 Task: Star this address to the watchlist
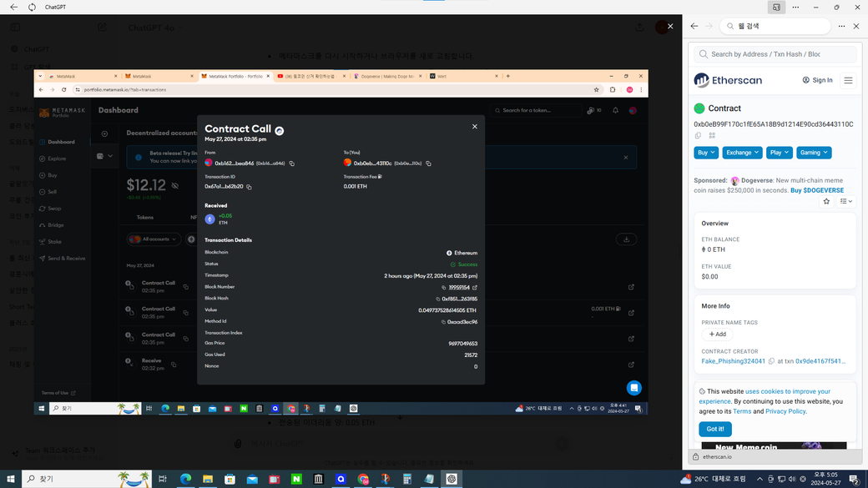click(x=826, y=201)
